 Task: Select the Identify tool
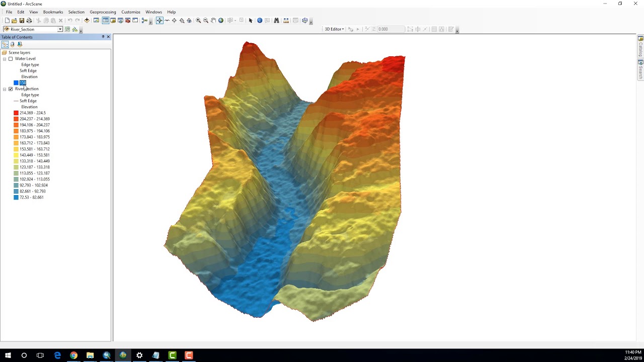(x=260, y=21)
